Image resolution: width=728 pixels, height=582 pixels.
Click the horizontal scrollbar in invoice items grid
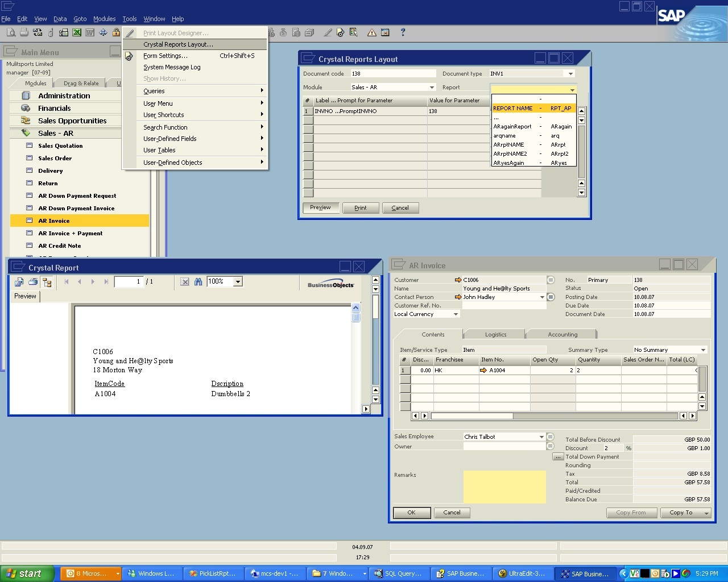pyautogui.click(x=554, y=416)
